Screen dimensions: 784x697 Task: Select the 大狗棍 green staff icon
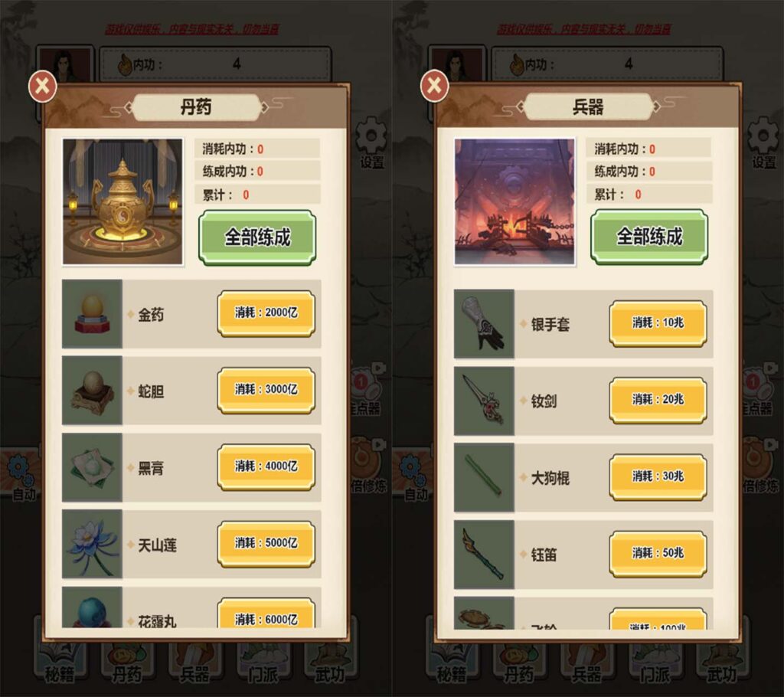484,477
